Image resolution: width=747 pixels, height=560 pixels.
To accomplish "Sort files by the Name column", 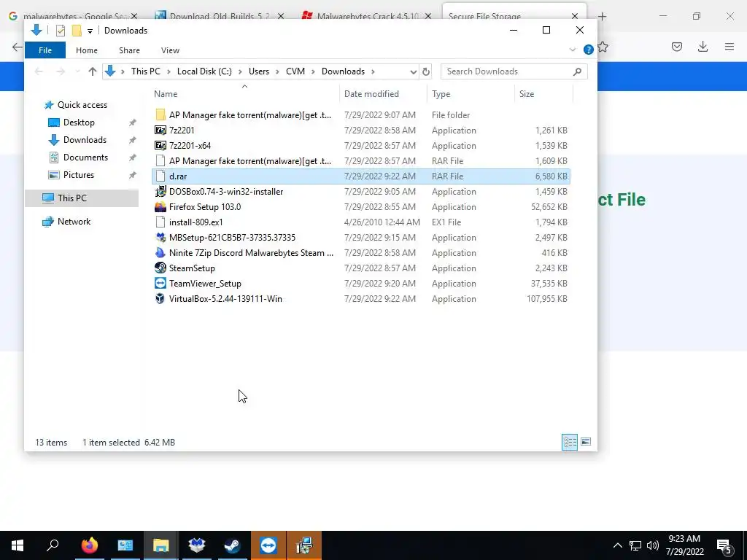I will pyautogui.click(x=245, y=94).
